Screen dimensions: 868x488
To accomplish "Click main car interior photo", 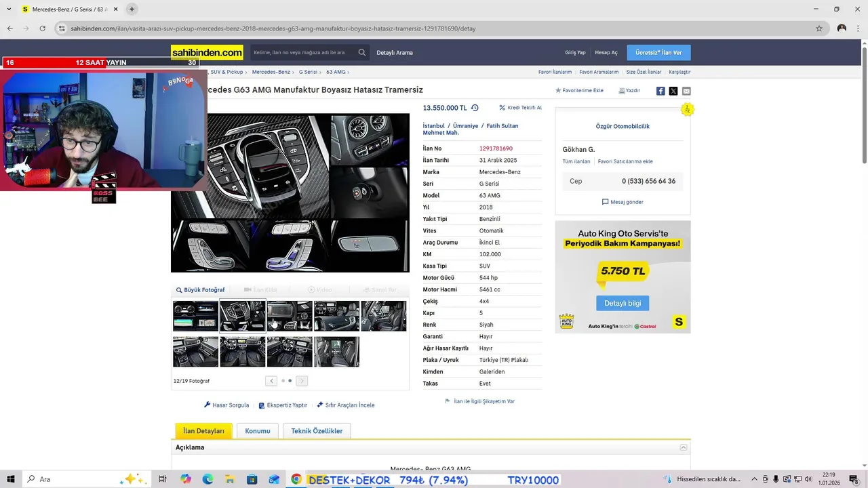I will [290, 193].
